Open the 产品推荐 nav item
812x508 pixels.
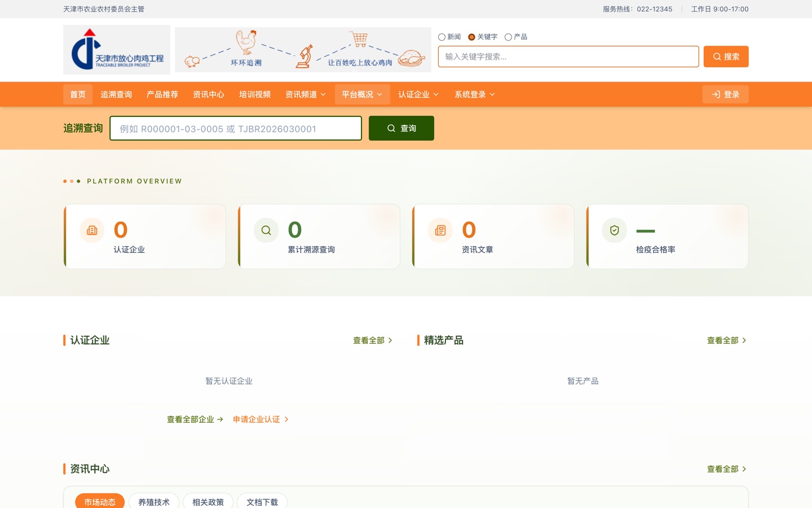click(162, 94)
